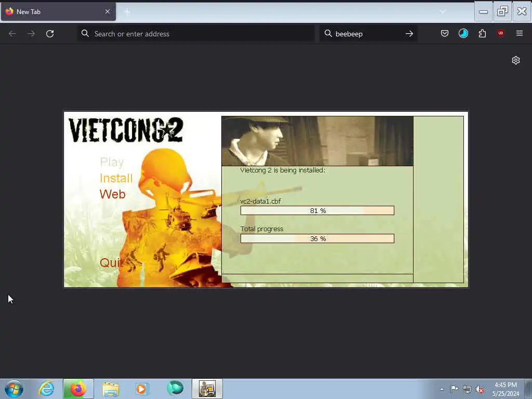Click the Total progress bar
This screenshot has width=532, height=399.
coord(317,238)
